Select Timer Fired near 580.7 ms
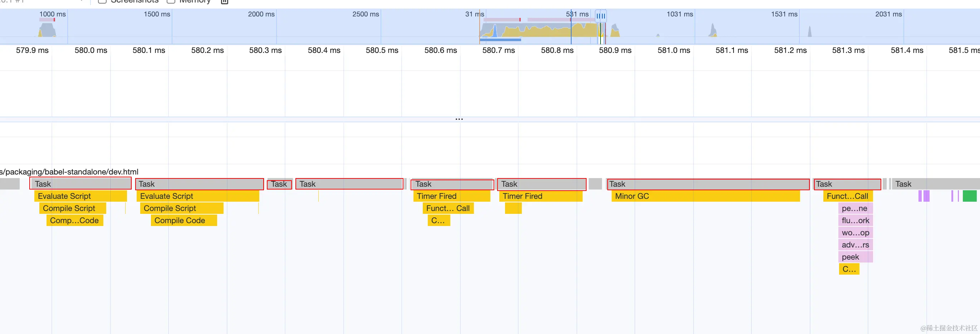The width and height of the screenshot is (980, 334). pos(540,196)
